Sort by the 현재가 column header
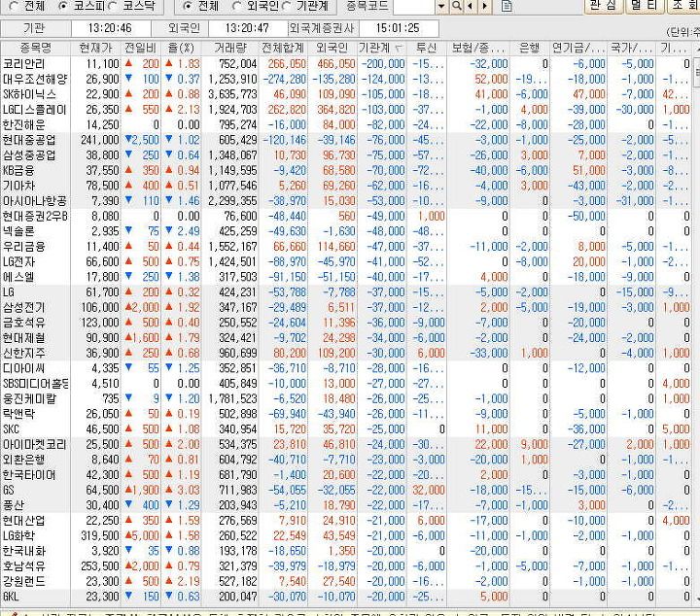 [x=95, y=48]
